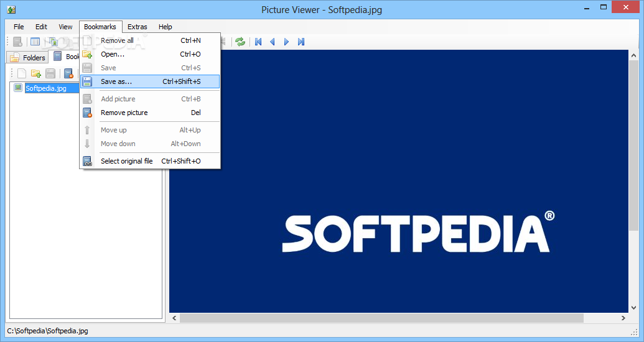The width and height of the screenshot is (644, 342).
Task: Open the Help menu
Action: point(165,27)
